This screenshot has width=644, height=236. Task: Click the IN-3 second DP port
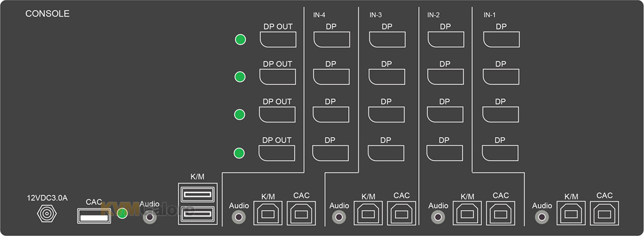click(387, 77)
